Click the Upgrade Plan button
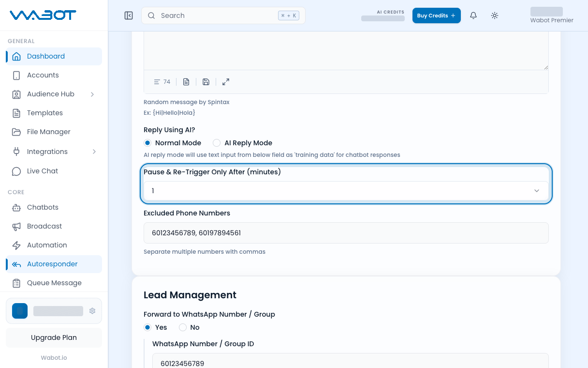 click(54, 337)
